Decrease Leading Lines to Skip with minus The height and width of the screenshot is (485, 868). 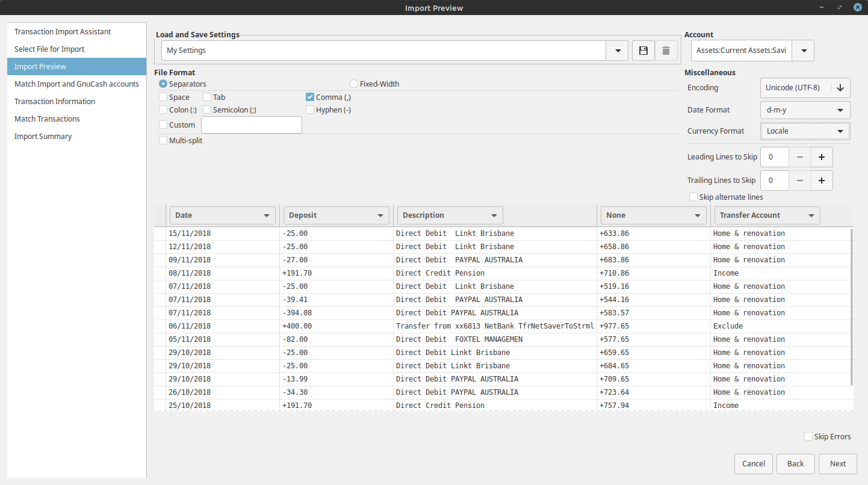(799, 157)
